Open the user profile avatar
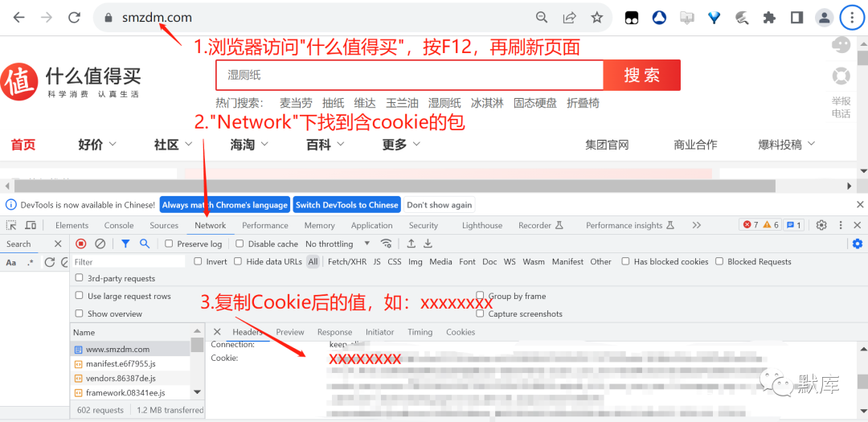Viewport: 868px width, 422px height. (825, 18)
